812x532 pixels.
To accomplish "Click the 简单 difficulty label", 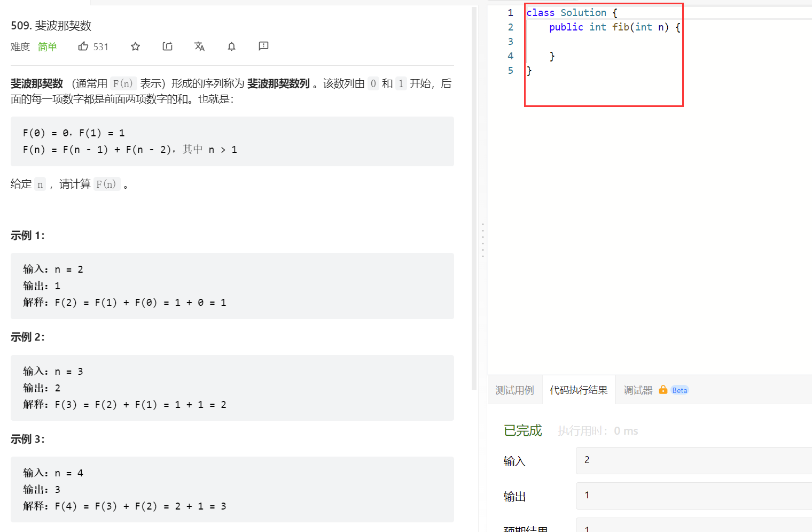I will point(48,47).
